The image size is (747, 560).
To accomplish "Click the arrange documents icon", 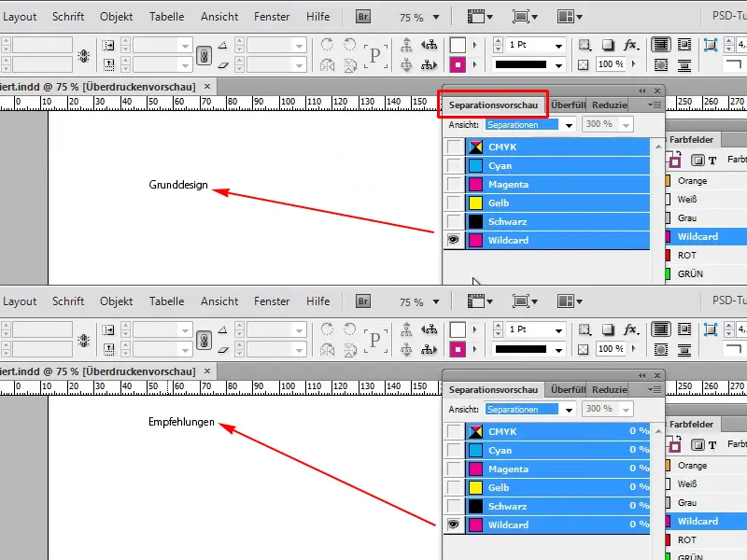I will point(566,16).
